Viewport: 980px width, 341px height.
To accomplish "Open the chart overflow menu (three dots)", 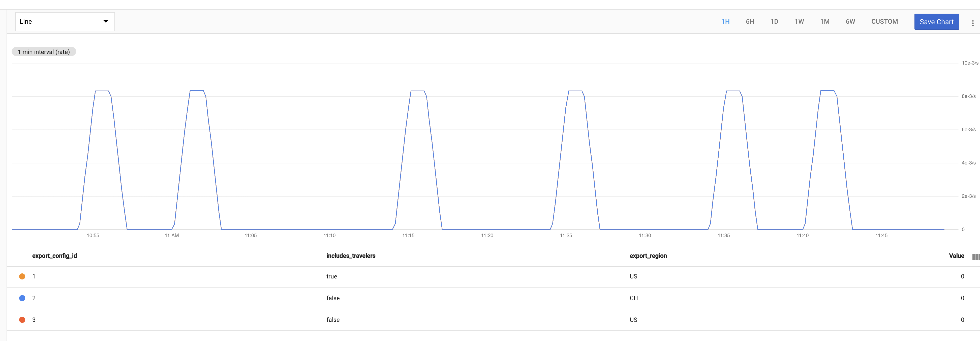I will coord(973,22).
